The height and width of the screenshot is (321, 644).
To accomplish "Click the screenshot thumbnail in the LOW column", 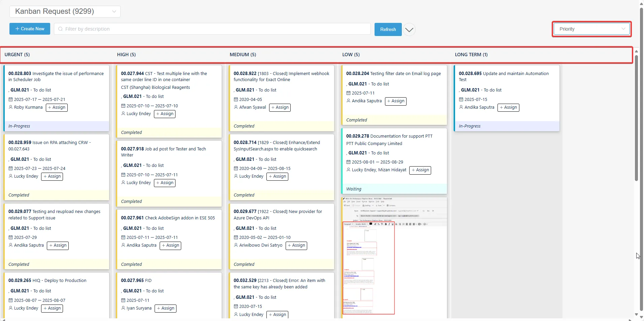I will click(393, 257).
